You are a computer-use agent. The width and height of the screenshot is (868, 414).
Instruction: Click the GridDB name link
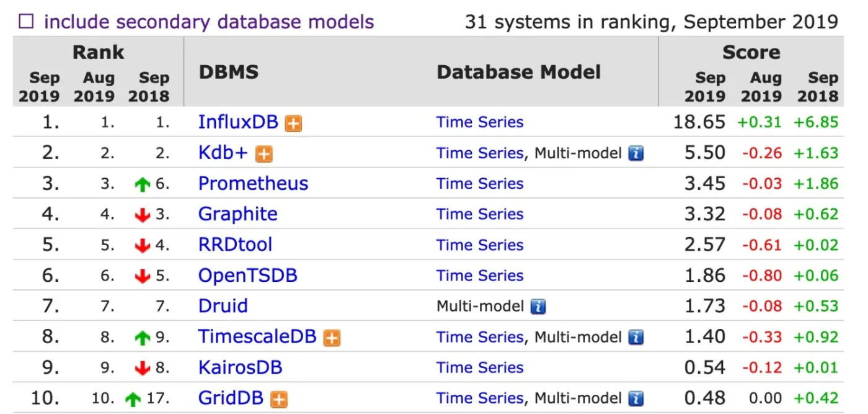coord(231,398)
